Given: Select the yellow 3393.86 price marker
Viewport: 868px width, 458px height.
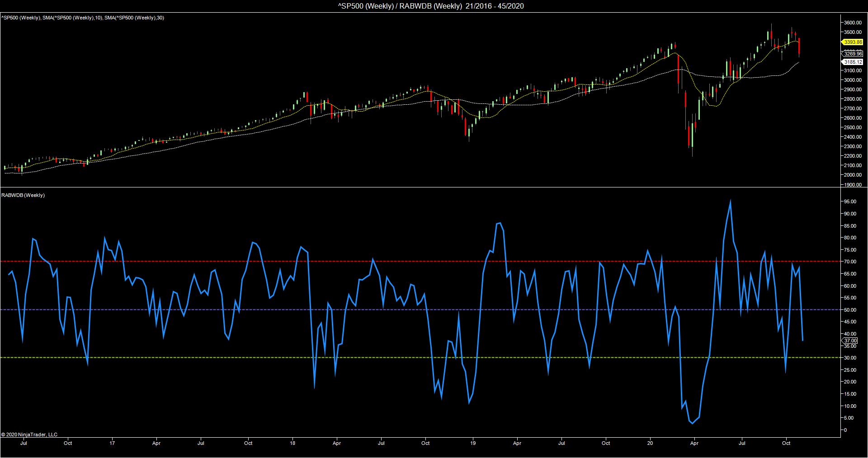Looking at the screenshot, I should point(853,42).
